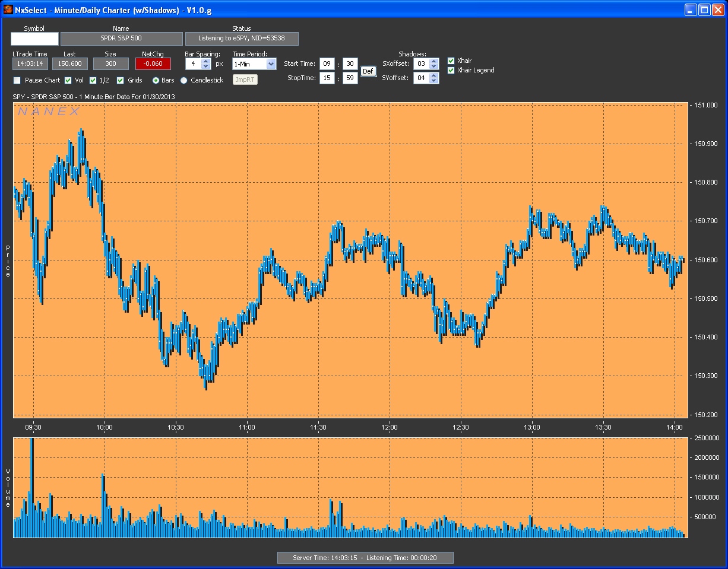Click the 10:30 time axis label
728x569 pixels.
pos(176,427)
